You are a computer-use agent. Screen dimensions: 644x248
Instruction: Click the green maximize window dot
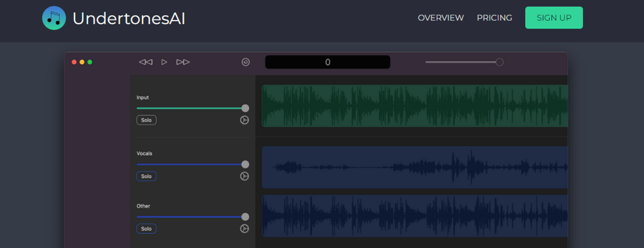coord(90,62)
